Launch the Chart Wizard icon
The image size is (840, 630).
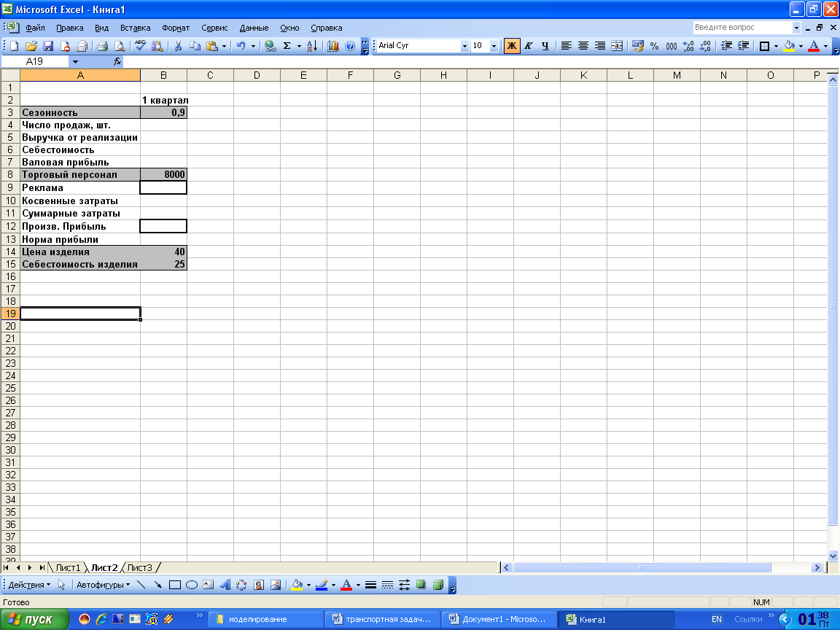coord(333,46)
